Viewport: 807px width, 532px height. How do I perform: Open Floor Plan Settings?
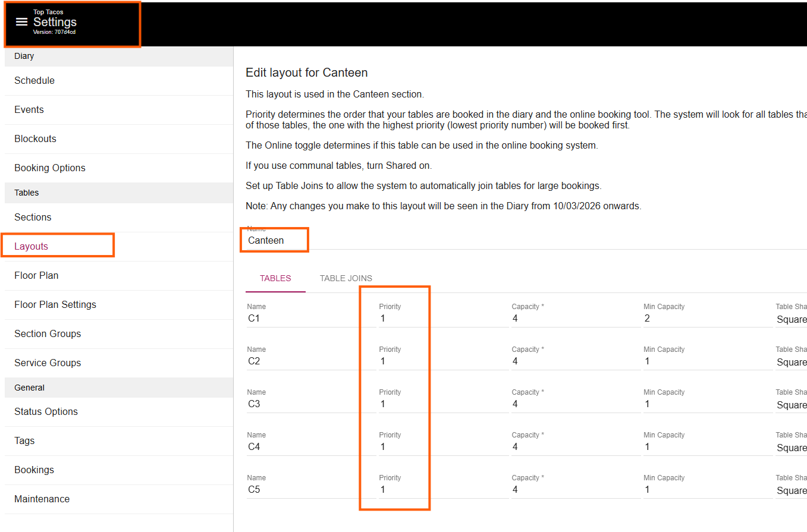55,305
